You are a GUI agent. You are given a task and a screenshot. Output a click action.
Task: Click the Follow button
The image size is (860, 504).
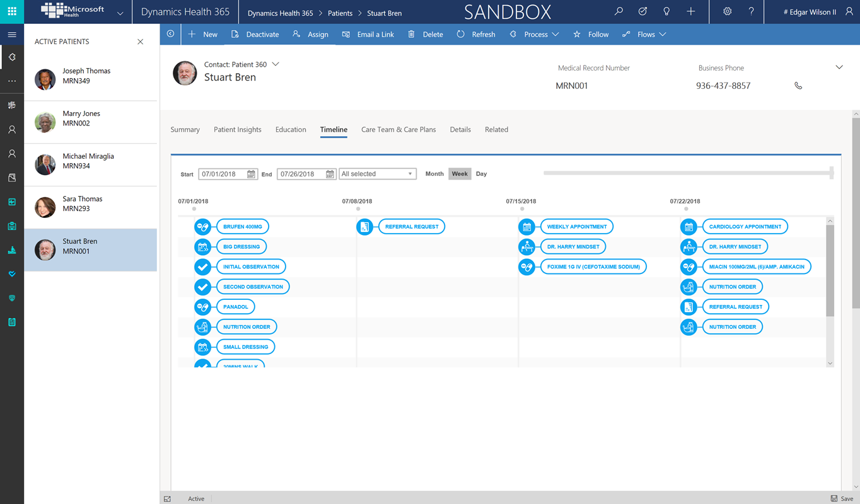pyautogui.click(x=591, y=35)
